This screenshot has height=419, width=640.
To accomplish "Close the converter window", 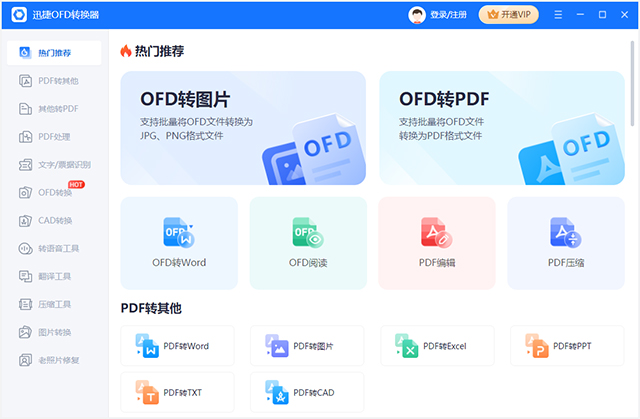I will [x=624, y=15].
